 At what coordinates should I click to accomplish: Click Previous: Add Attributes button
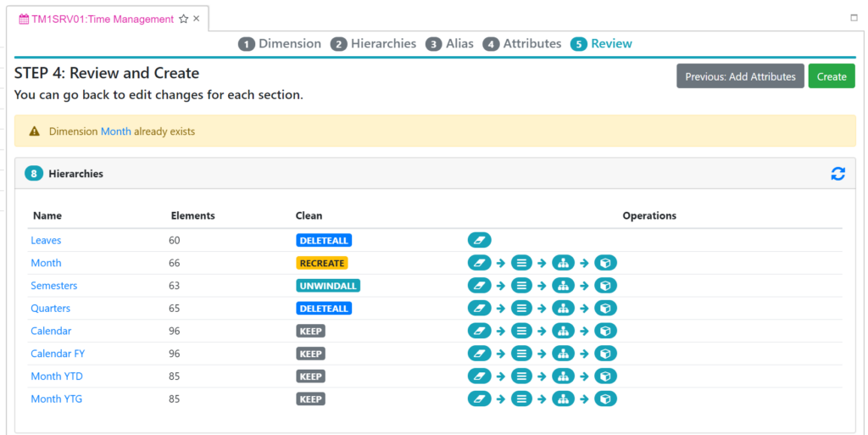point(740,76)
